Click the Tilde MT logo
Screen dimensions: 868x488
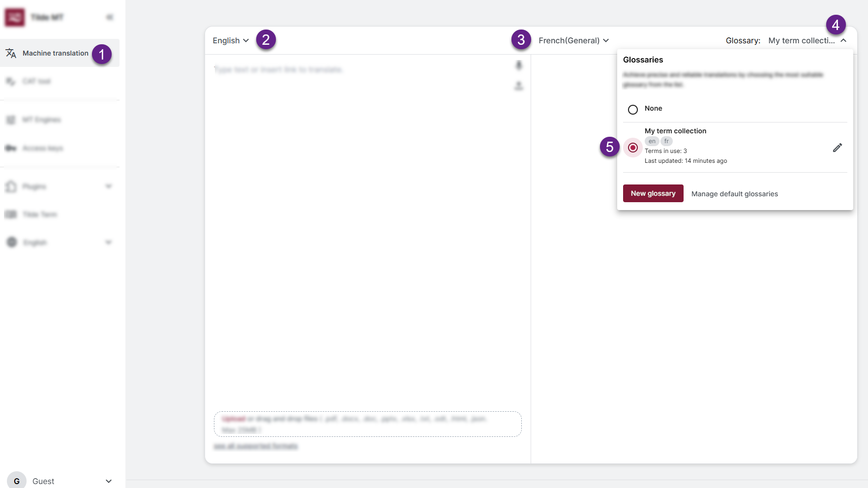point(15,17)
